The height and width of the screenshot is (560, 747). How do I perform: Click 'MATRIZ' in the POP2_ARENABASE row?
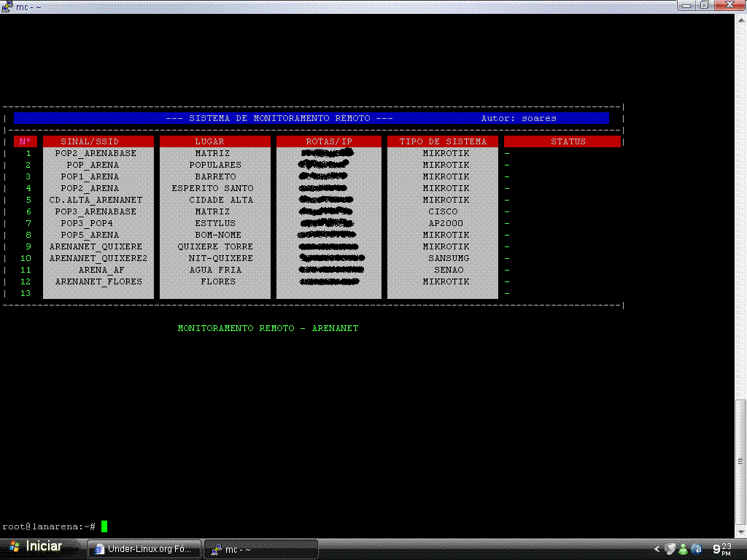tap(212, 153)
